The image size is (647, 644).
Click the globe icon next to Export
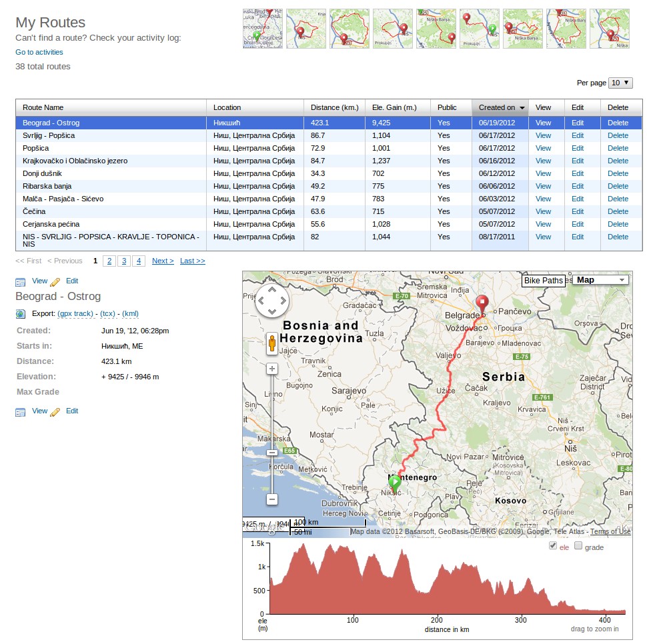coord(21,313)
